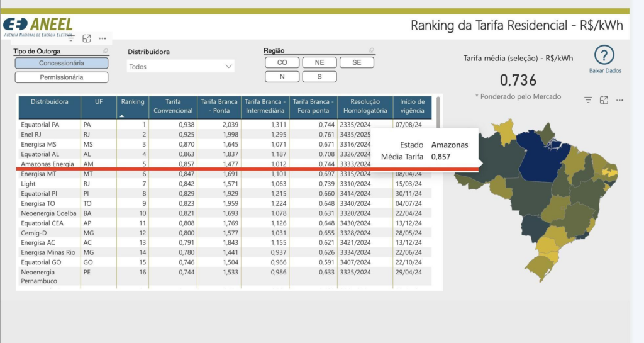Click the question mark help icon
Screen dimensions: 644x343
604,55
